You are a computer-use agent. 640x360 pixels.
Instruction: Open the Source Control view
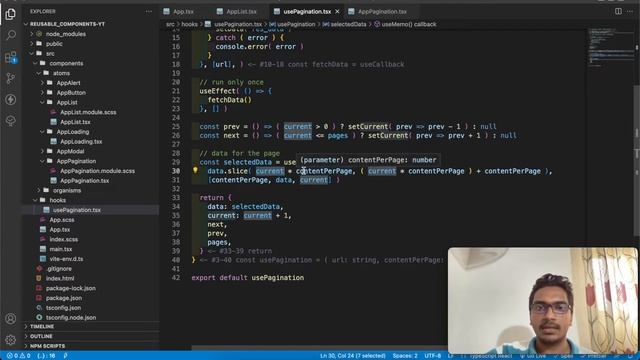tap(11, 78)
